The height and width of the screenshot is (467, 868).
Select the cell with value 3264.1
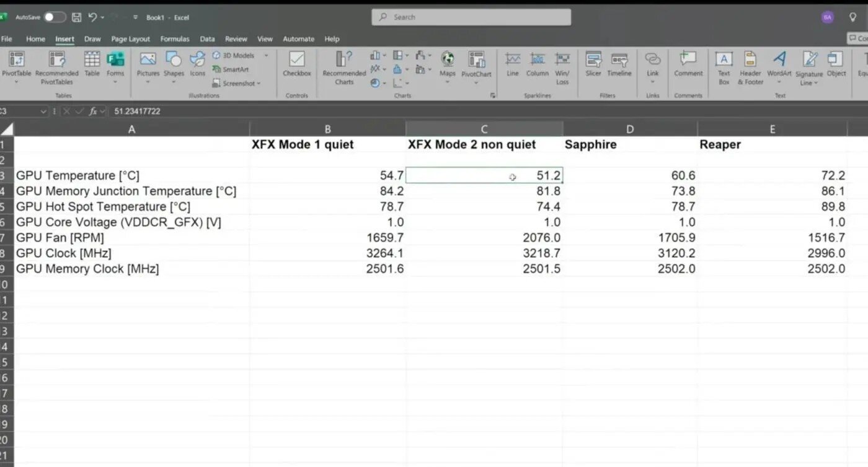[x=327, y=253]
